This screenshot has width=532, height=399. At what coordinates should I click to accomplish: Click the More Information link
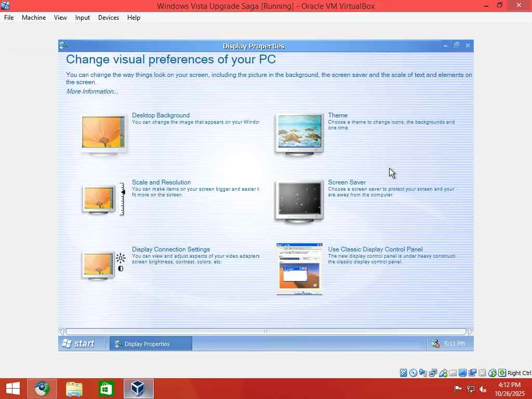click(92, 91)
